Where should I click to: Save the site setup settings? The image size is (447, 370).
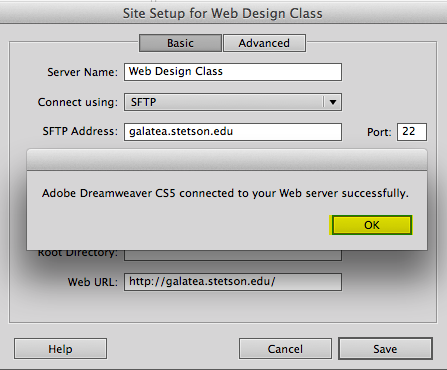(x=385, y=349)
